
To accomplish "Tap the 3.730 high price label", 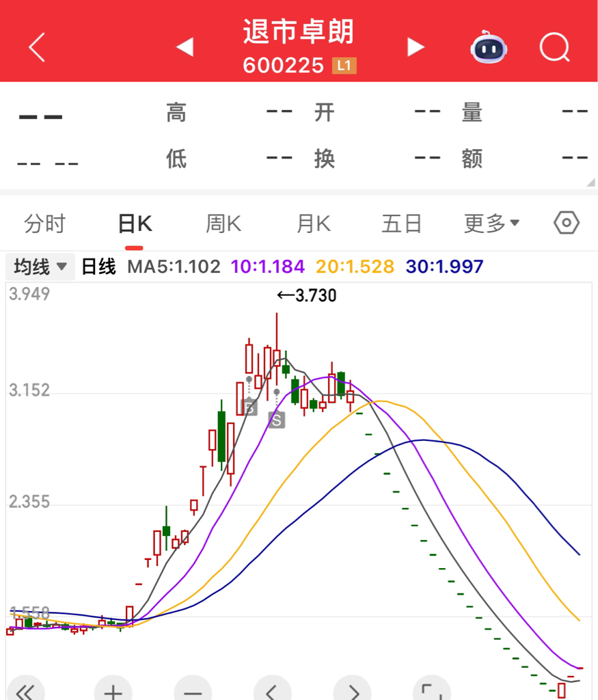I will [307, 295].
